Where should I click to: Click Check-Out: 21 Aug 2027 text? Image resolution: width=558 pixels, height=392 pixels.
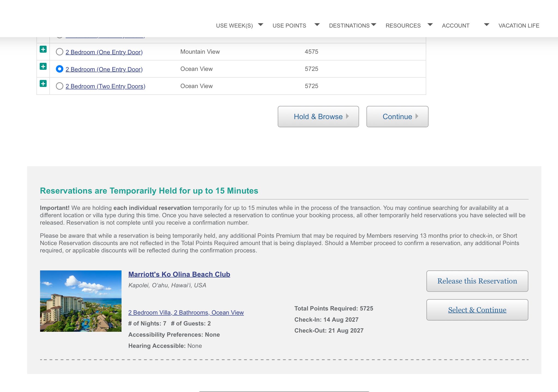click(329, 331)
